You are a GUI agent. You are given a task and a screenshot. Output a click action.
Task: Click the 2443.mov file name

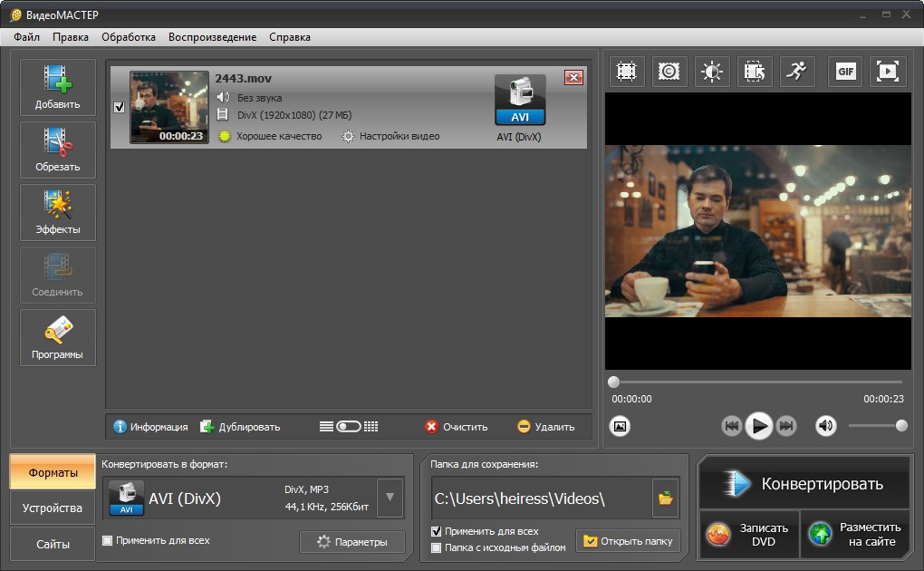click(243, 79)
